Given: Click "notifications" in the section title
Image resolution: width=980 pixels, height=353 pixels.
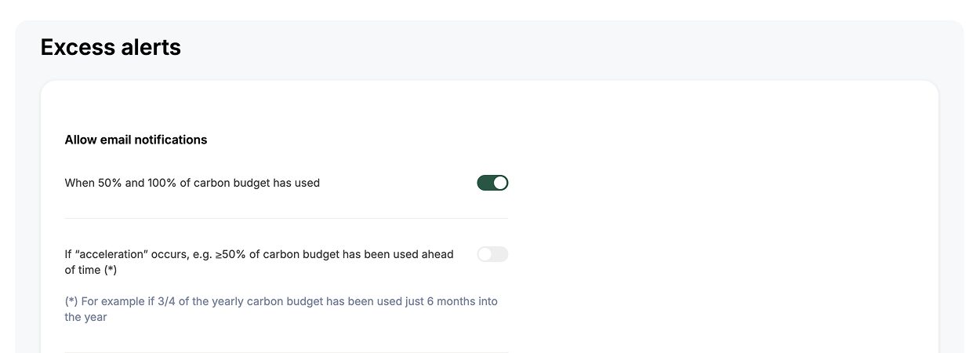Looking at the screenshot, I should coord(171,140).
